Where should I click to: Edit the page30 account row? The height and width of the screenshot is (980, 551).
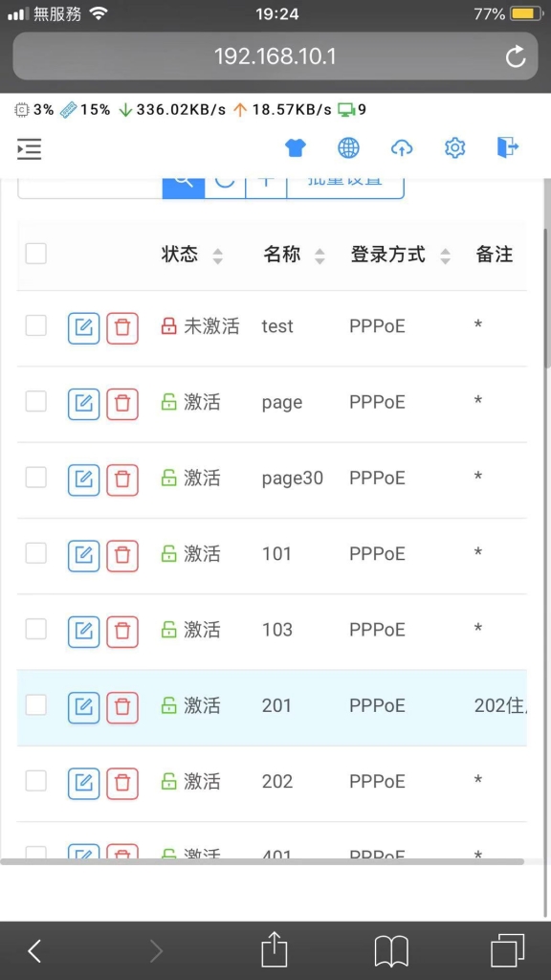pos(84,479)
